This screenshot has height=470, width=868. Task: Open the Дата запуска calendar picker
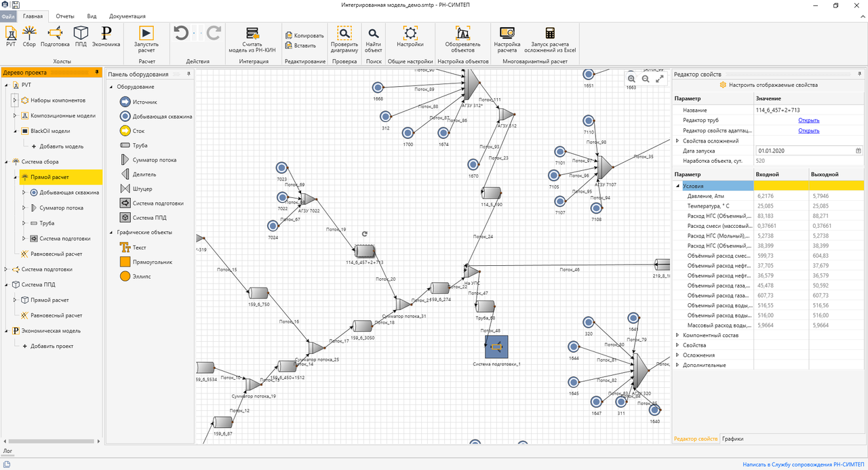pyautogui.click(x=858, y=151)
